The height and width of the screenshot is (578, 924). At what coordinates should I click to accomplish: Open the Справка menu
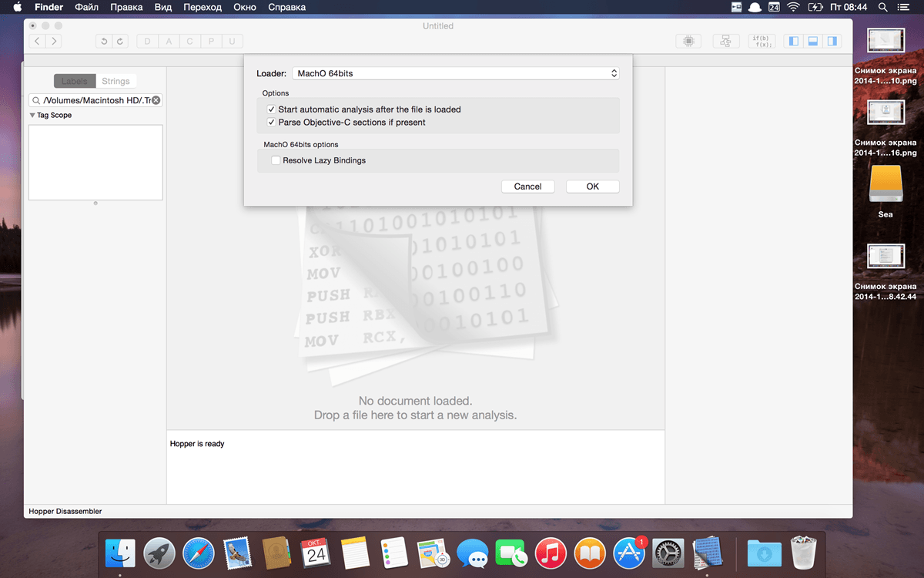286,7
